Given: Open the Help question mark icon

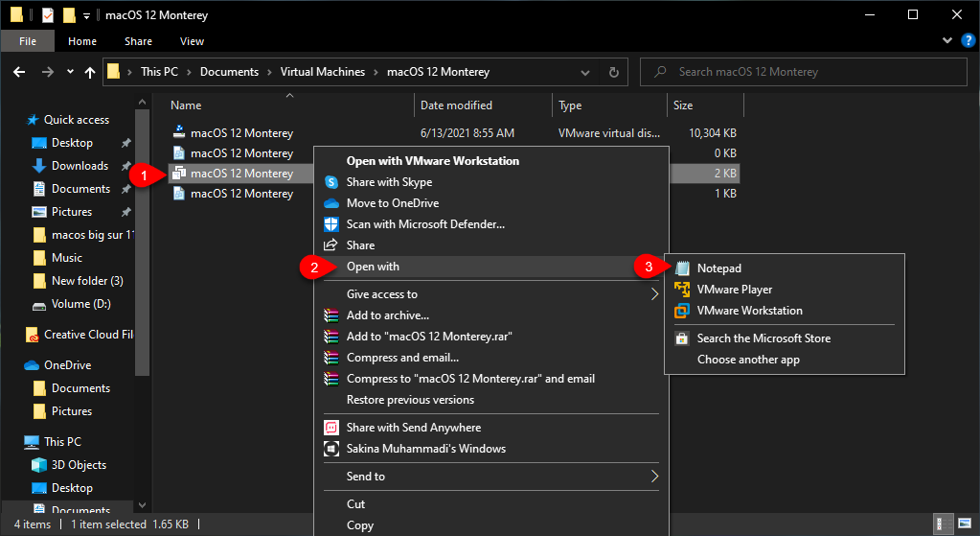Looking at the screenshot, I should [x=968, y=41].
